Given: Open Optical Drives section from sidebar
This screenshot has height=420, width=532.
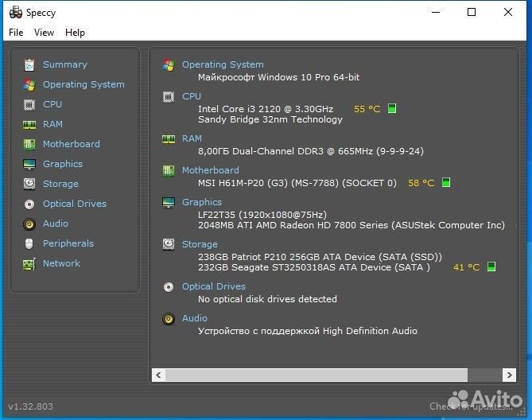Looking at the screenshot, I should point(74,204).
